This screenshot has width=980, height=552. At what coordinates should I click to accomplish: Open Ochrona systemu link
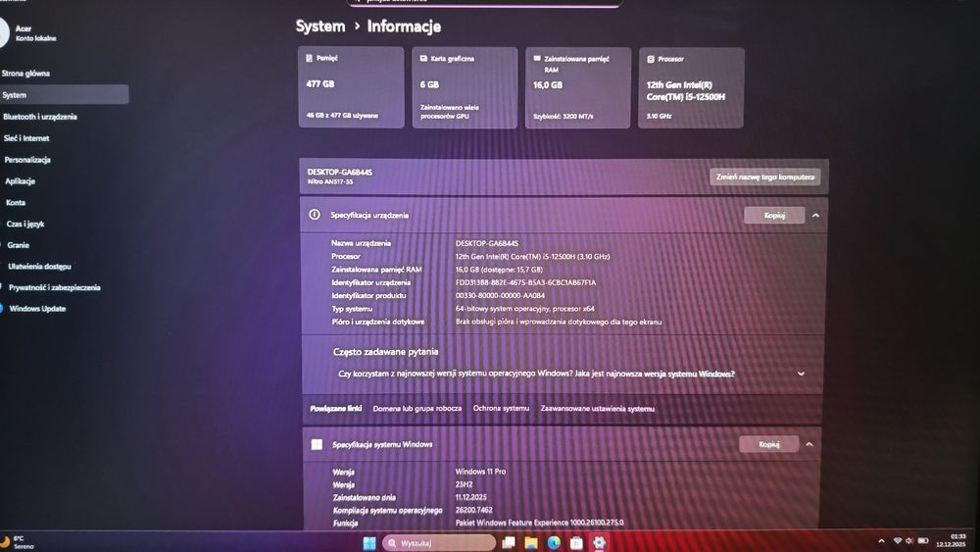(501, 408)
